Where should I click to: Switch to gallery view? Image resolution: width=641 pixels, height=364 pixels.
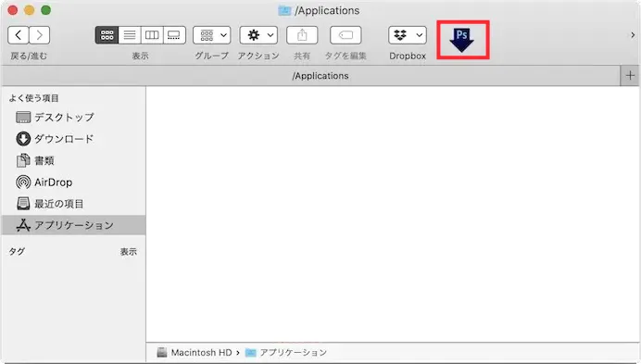click(174, 35)
